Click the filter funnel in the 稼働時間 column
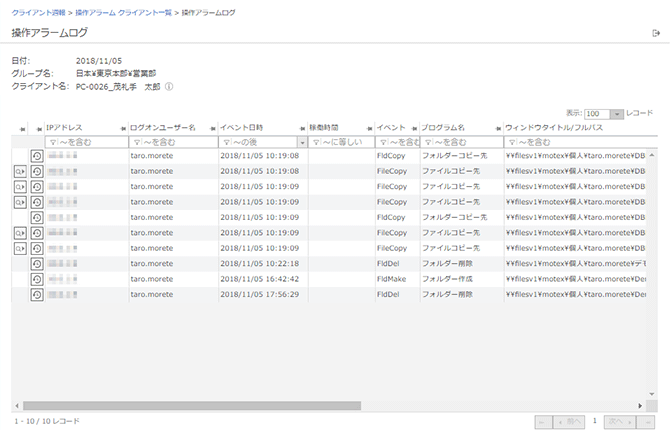This screenshot has width=670, height=431. [x=316, y=143]
